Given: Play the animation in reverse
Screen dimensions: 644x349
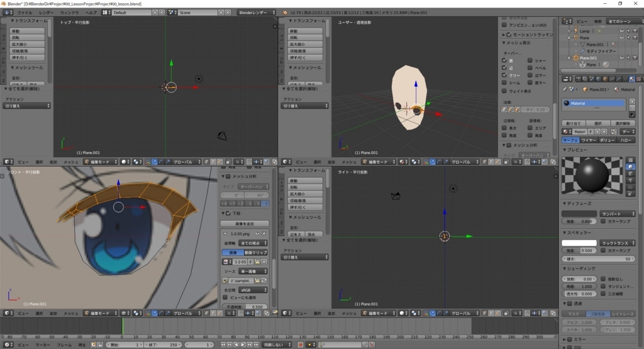Looking at the screenshot, I should (x=236, y=345).
